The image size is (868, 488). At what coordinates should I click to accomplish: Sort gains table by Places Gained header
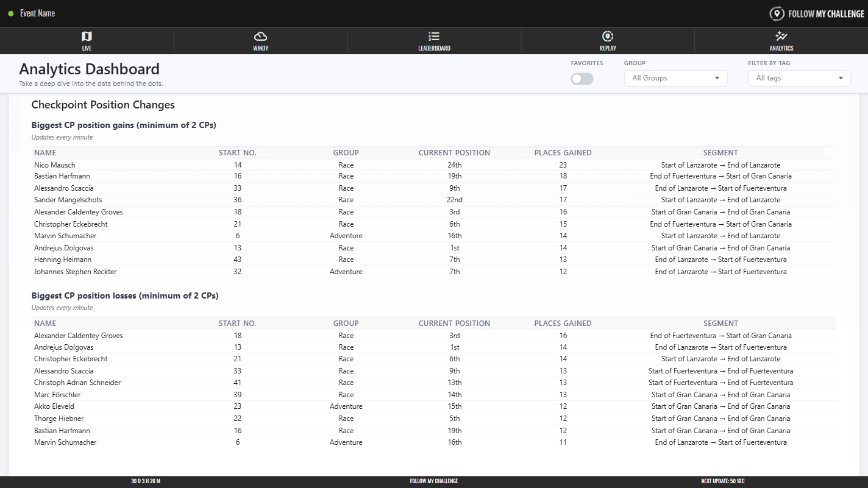point(563,153)
